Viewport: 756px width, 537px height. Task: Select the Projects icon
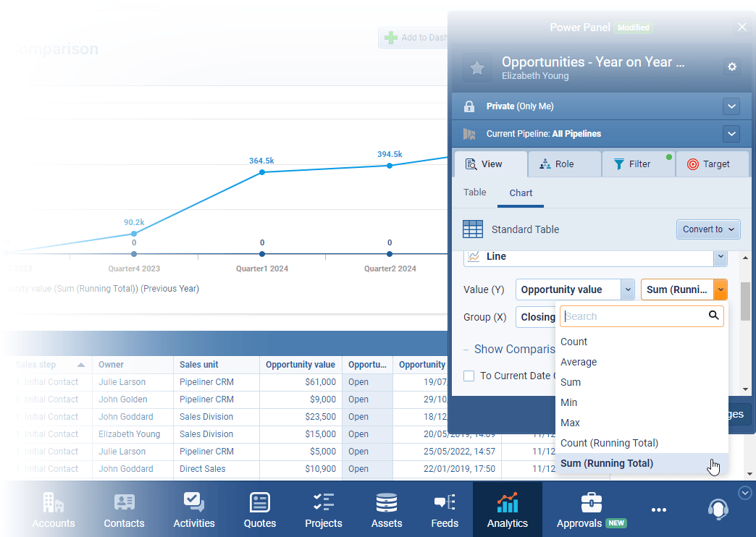(323, 504)
